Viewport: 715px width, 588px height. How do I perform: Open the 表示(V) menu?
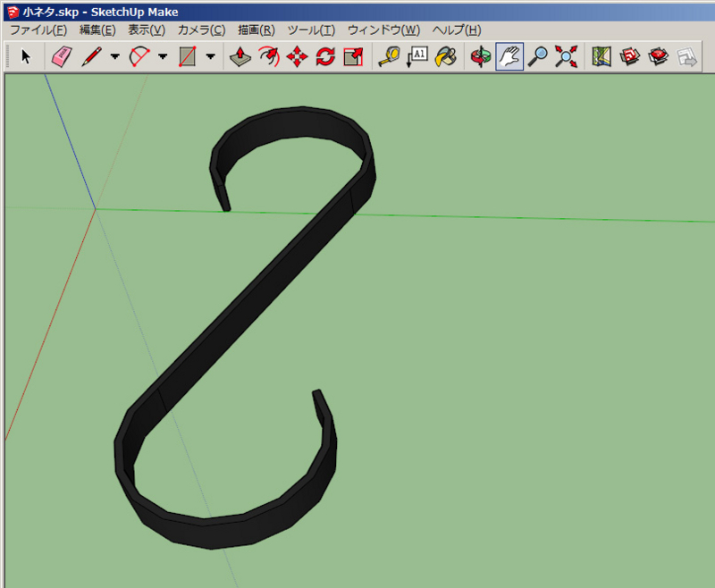pyautogui.click(x=147, y=30)
